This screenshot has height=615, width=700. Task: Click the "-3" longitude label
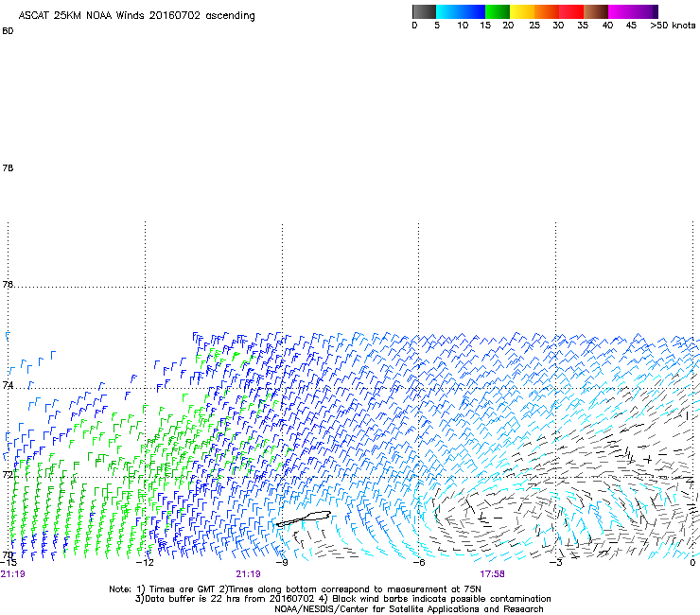pos(555,563)
